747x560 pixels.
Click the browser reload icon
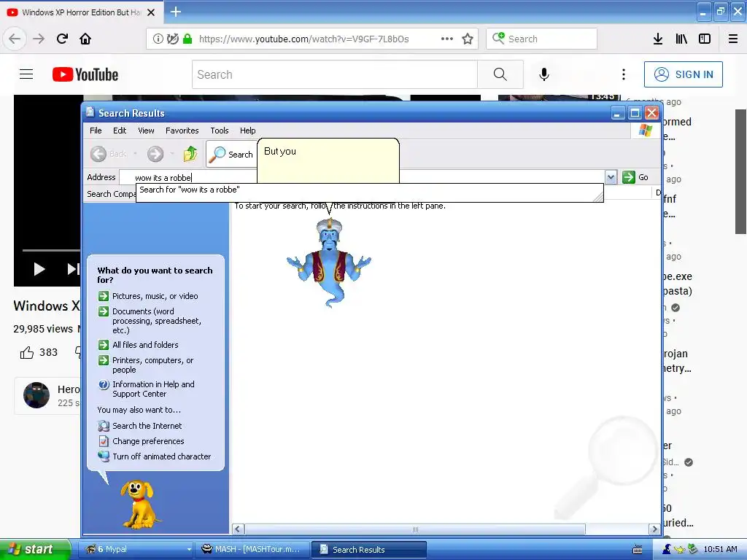(63, 39)
